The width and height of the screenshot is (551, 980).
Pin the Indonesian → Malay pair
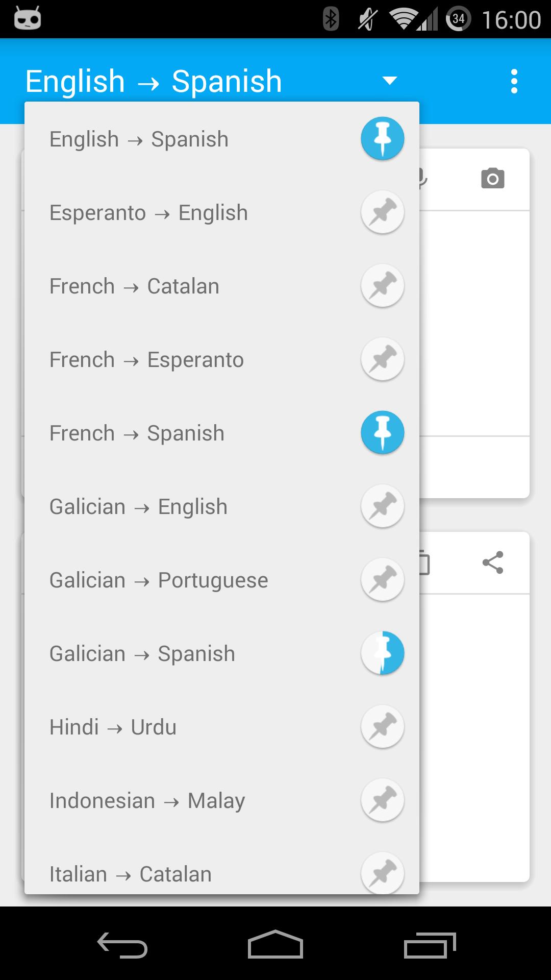tap(382, 800)
